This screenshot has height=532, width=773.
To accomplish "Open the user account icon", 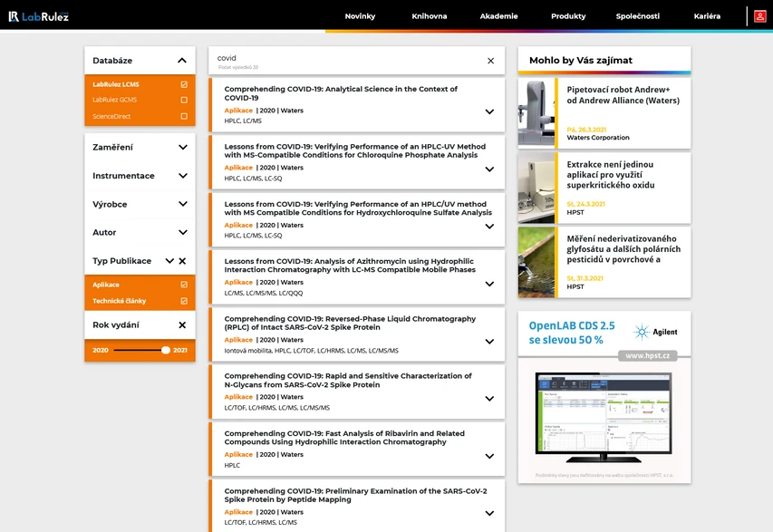I will tap(759, 16).
